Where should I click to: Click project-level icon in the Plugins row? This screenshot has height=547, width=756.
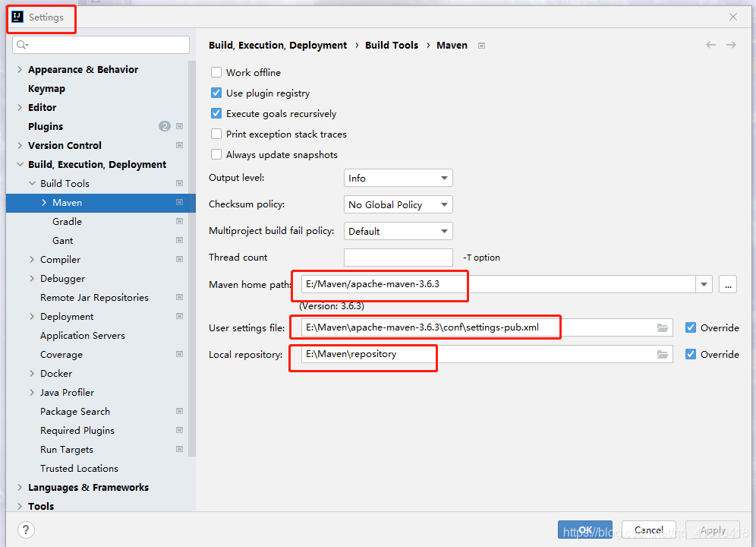coord(179,126)
